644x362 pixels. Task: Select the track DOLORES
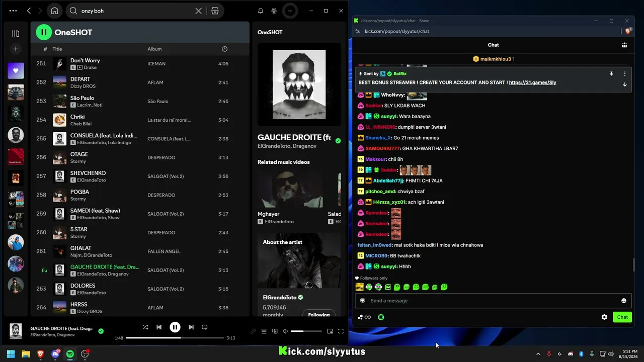[x=83, y=286]
